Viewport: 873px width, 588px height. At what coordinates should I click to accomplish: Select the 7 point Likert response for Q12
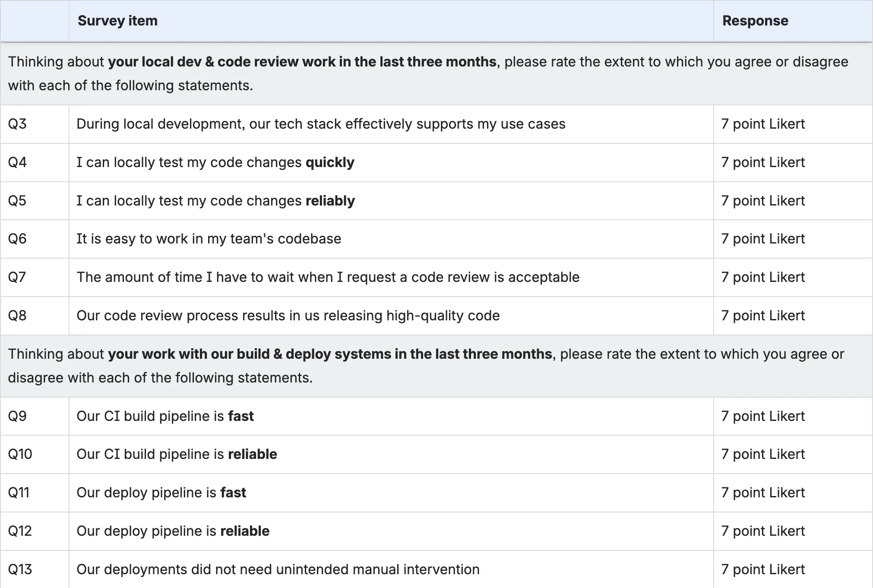pyautogui.click(x=763, y=531)
